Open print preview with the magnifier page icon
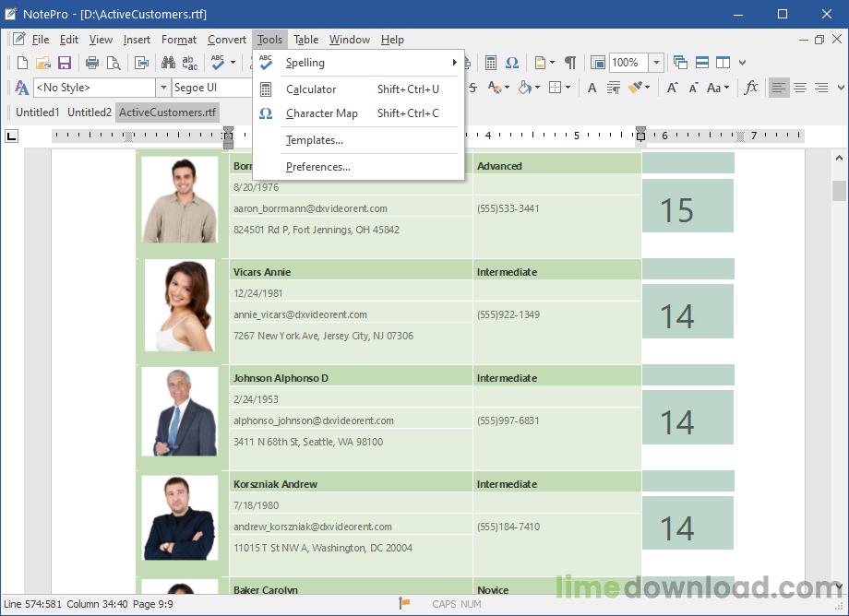Image resolution: width=849 pixels, height=616 pixels. [x=114, y=63]
